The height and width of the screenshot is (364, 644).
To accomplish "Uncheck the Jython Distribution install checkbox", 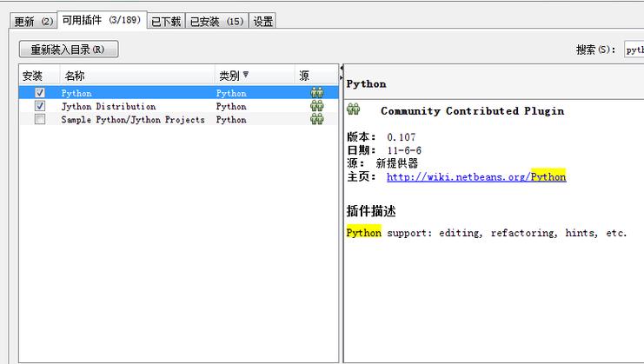I will 40,106.
